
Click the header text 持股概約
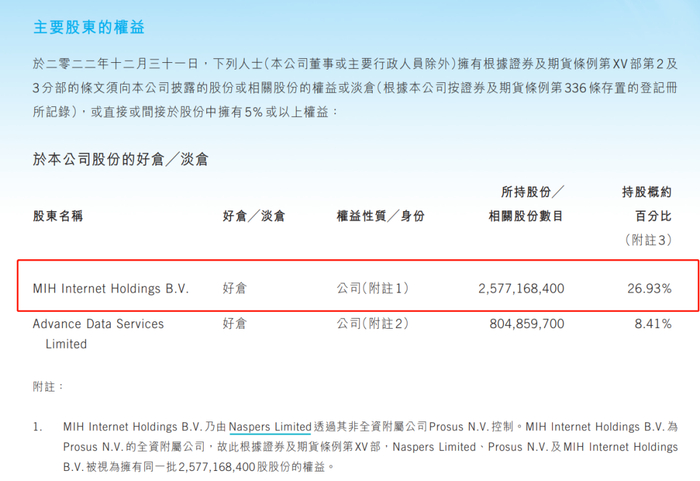click(x=647, y=192)
